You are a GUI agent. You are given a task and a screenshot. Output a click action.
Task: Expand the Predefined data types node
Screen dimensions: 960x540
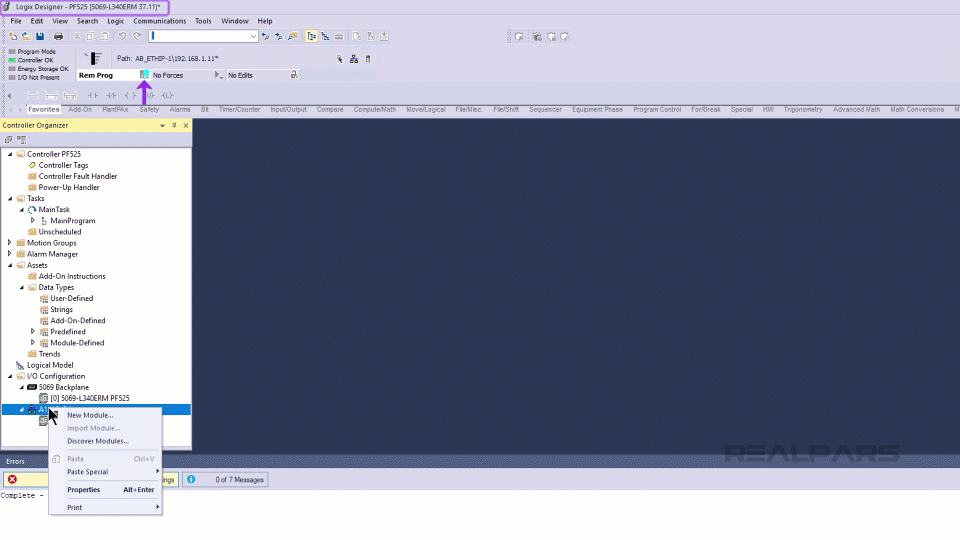point(33,332)
